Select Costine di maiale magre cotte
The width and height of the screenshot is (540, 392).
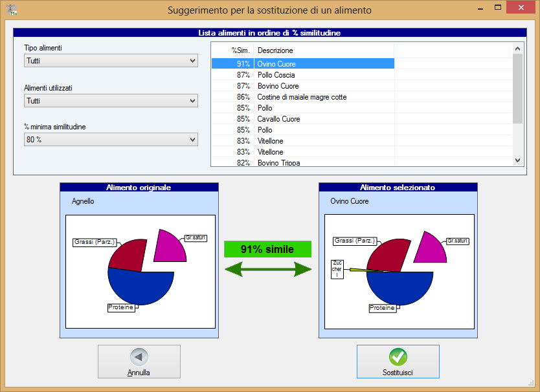(x=301, y=97)
